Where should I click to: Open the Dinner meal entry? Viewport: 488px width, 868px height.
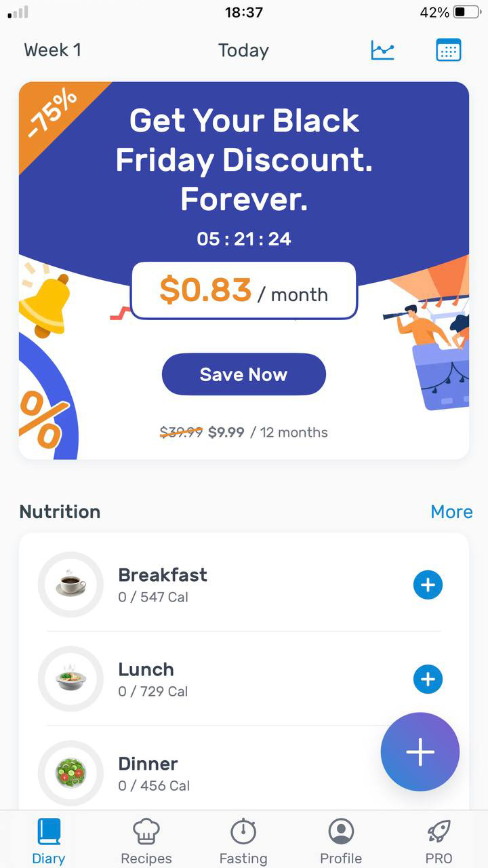coord(244,773)
